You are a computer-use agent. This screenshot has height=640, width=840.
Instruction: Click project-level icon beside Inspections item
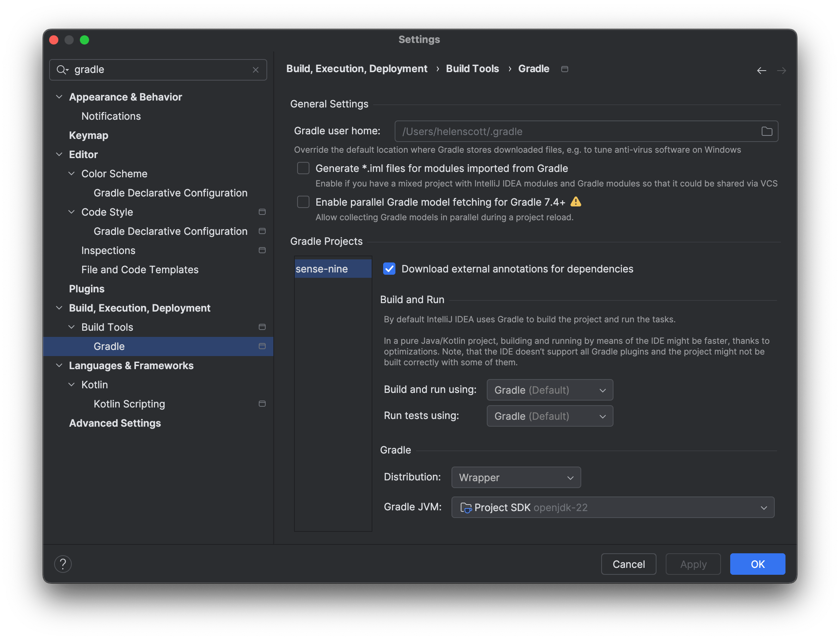(x=262, y=251)
